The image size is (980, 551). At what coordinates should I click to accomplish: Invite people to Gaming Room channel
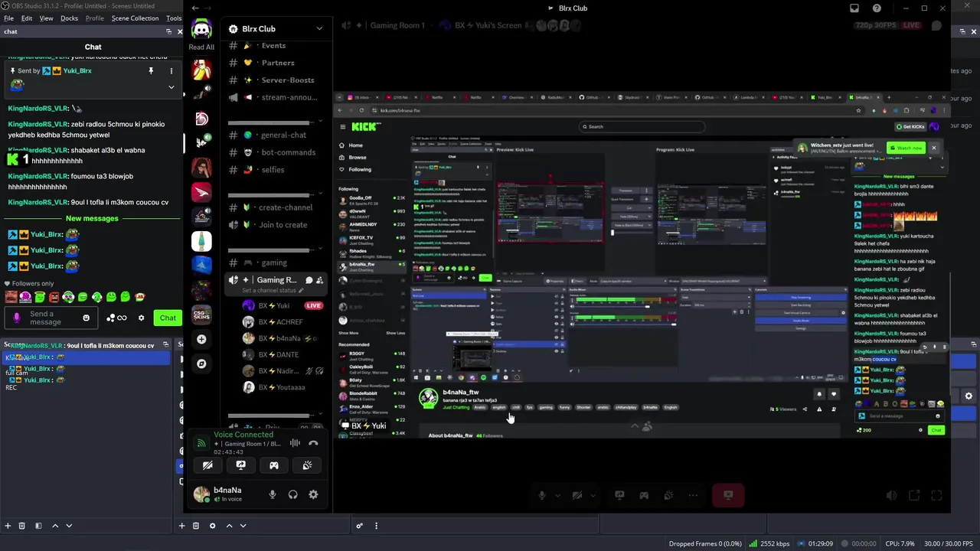tap(320, 280)
